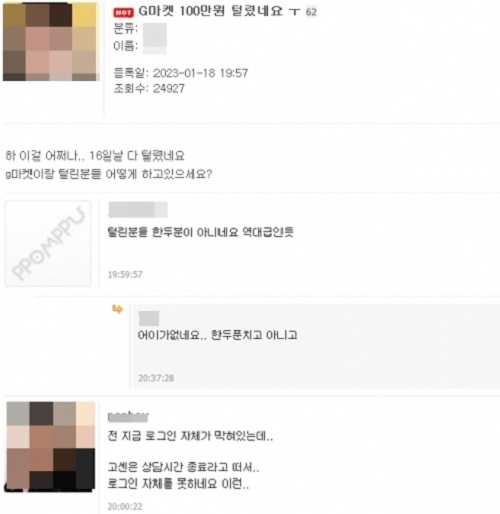500x514 pixels.
Task: Click the red HOT badge icon
Action: pos(123,13)
